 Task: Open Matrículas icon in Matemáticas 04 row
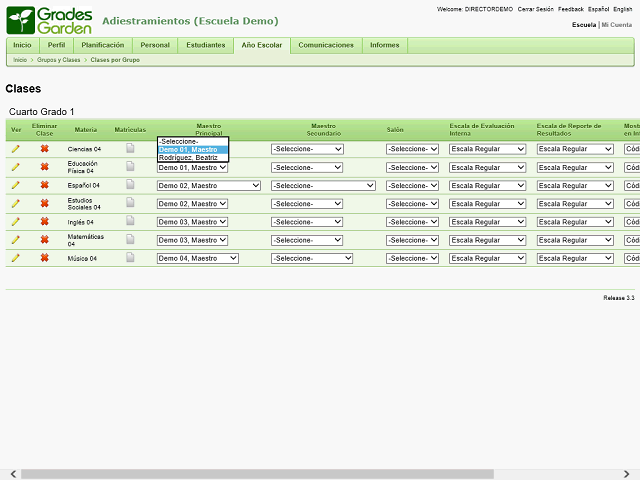point(130,239)
